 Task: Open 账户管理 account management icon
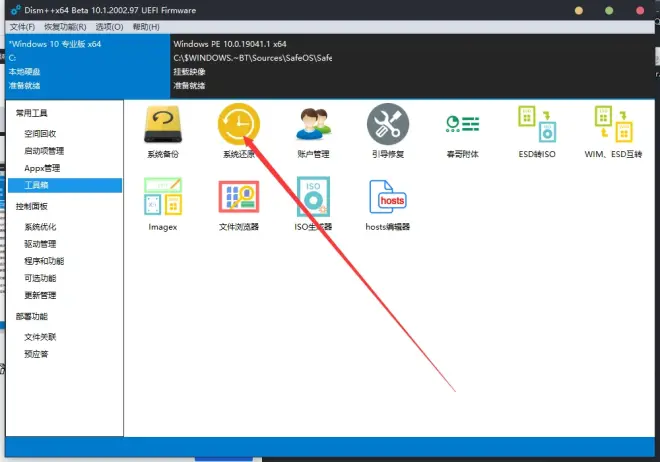point(313,132)
